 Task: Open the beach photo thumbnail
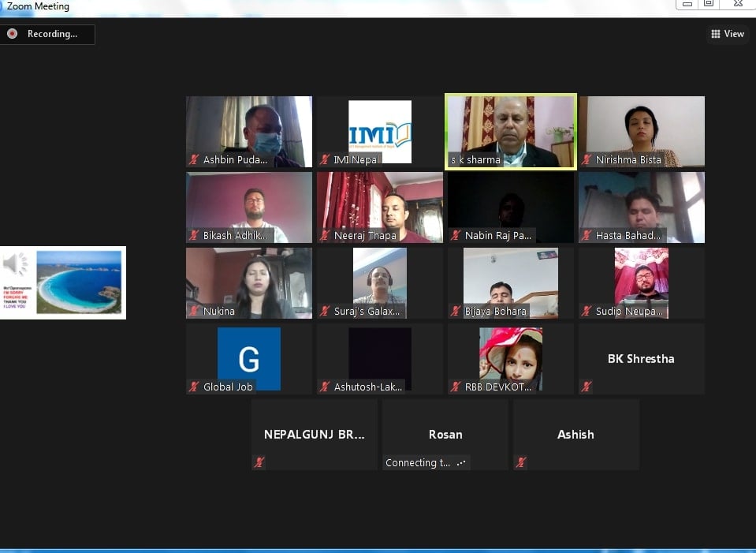79,282
